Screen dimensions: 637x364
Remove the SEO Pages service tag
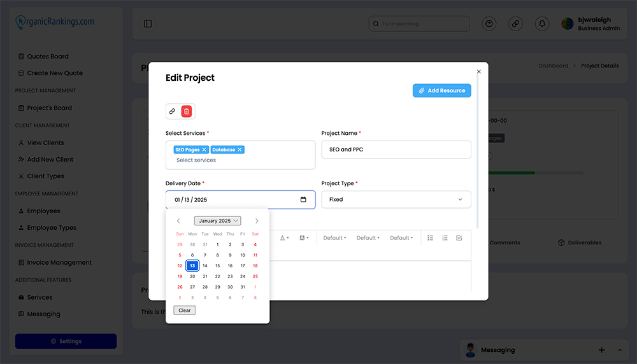point(204,150)
